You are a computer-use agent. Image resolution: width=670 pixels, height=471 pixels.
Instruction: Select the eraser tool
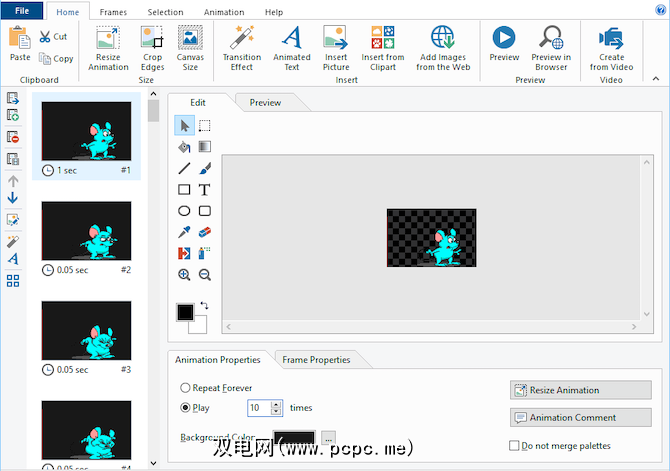click(x=205, y=232)
